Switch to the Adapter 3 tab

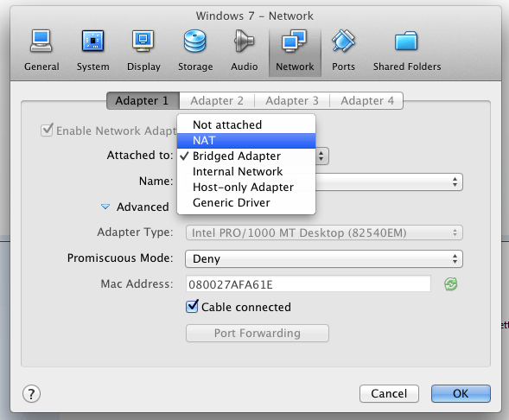[292, 100]
